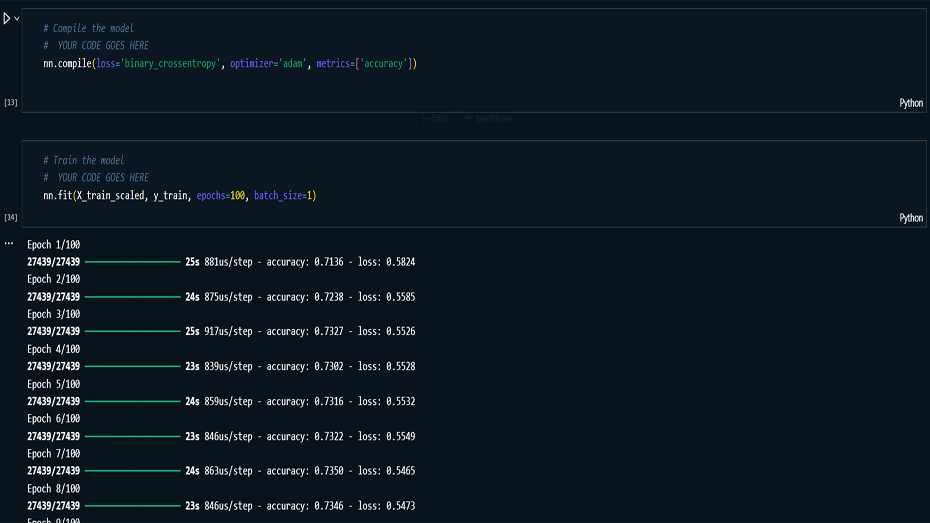Click execution count [14] indicator
Screen dimensions: 930x523
pos(11,218)
